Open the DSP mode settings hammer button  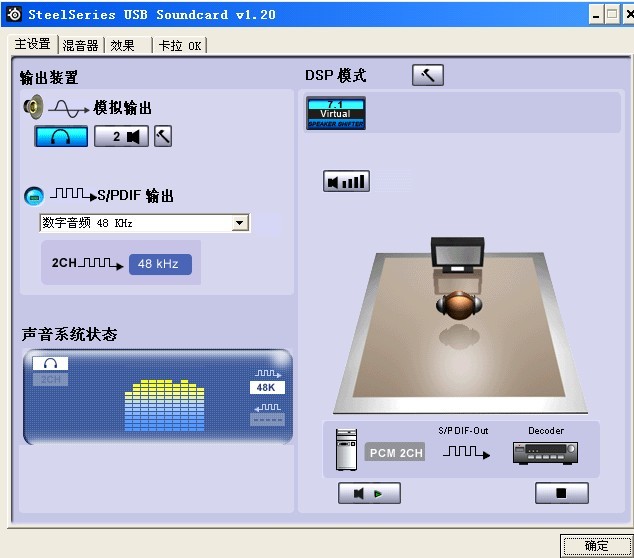[x=428, y=75]
